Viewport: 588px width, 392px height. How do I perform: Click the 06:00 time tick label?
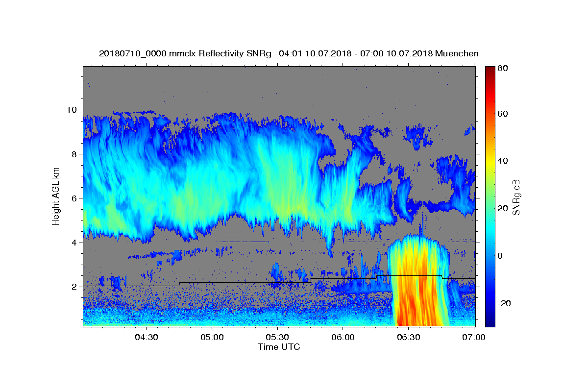[343, 338]
